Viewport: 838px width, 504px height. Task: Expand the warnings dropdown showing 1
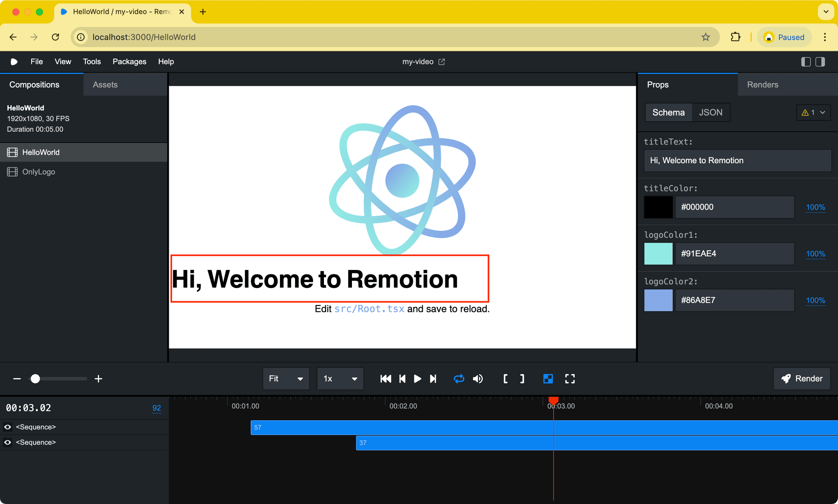point(813,112)
